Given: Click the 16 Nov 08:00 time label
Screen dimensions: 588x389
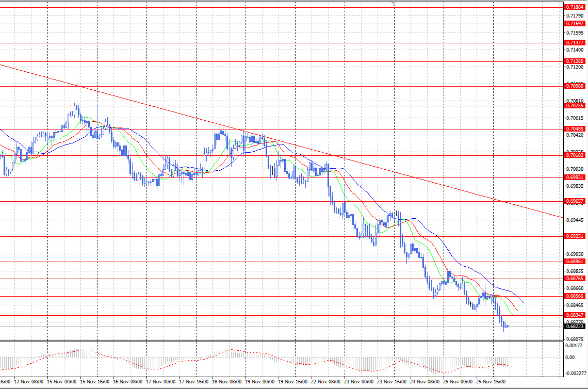Looking at the screenshot, I should click(127, 381).
